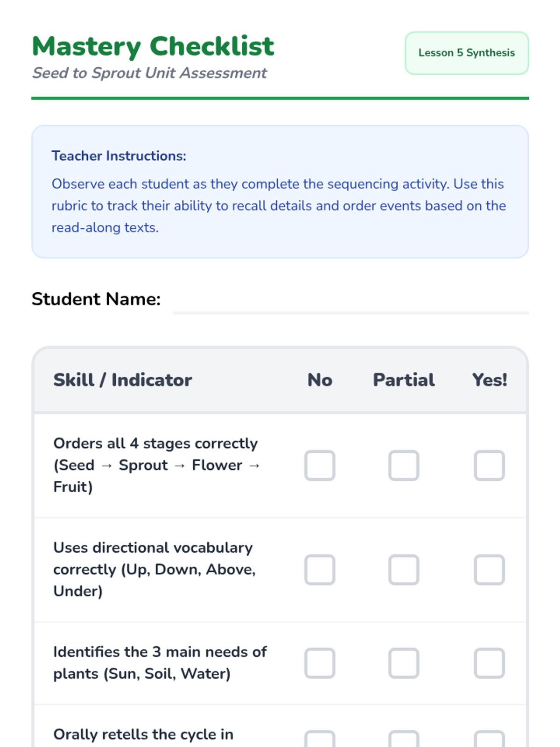Mark 'Yes!' for directional vocabulary skill

point(489,570)
